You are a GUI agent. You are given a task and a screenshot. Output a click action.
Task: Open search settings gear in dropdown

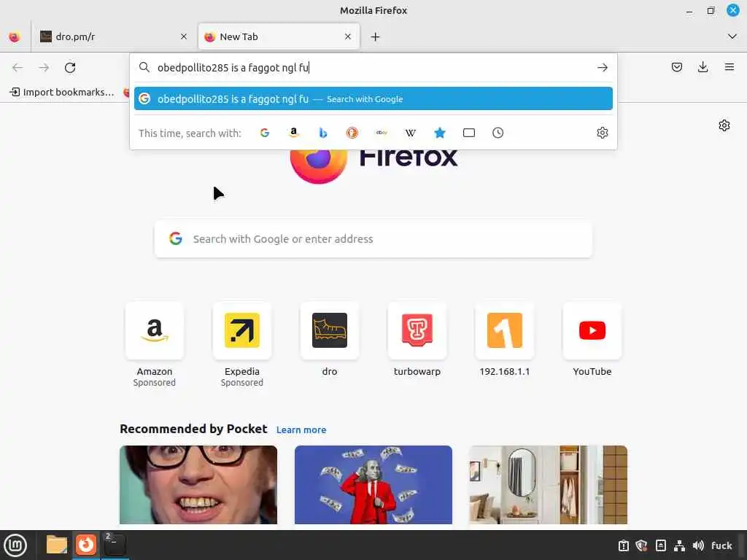602,133
